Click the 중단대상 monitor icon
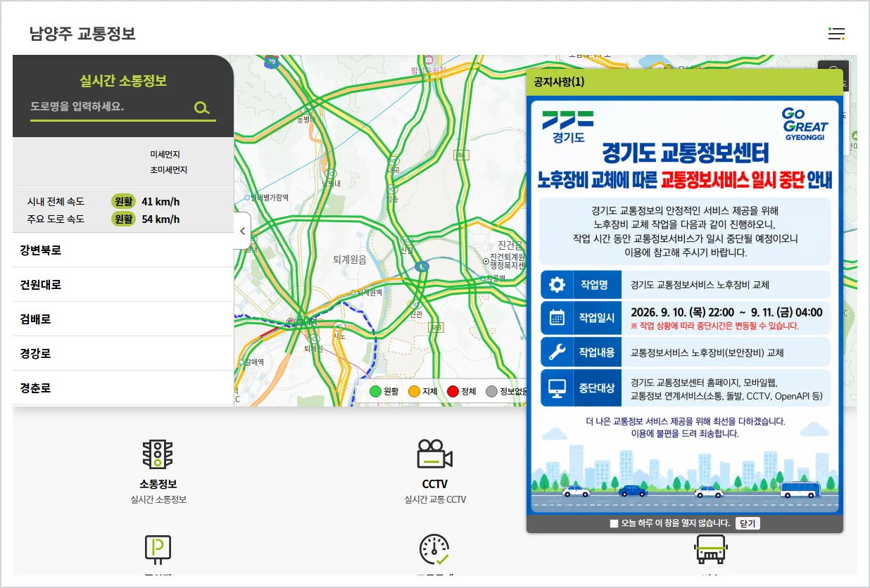The image size is (870, 588). [557, 388]
